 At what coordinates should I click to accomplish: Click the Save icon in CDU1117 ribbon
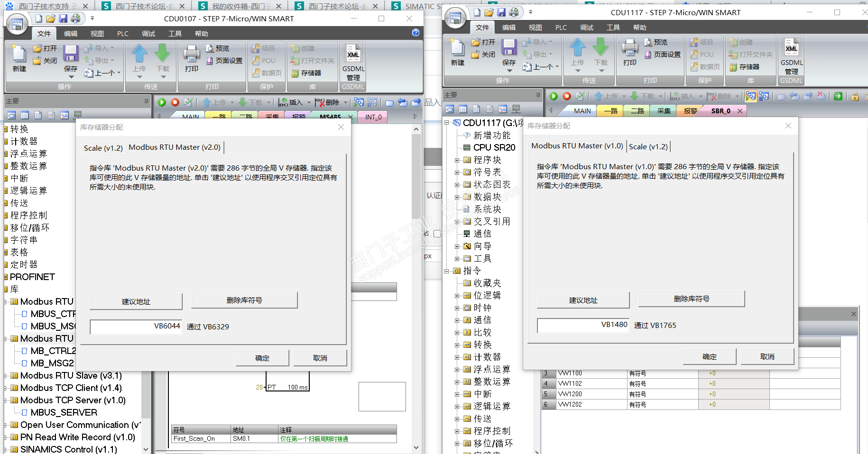509,47
